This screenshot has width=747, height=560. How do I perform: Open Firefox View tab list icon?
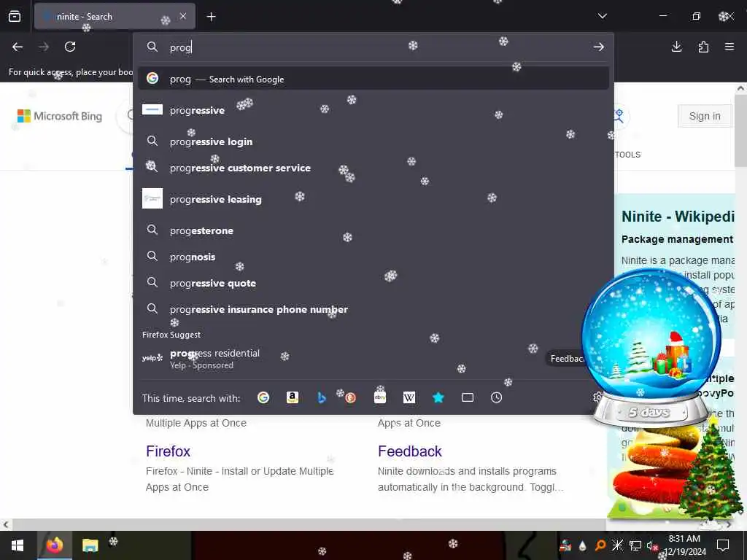[15, 17]
